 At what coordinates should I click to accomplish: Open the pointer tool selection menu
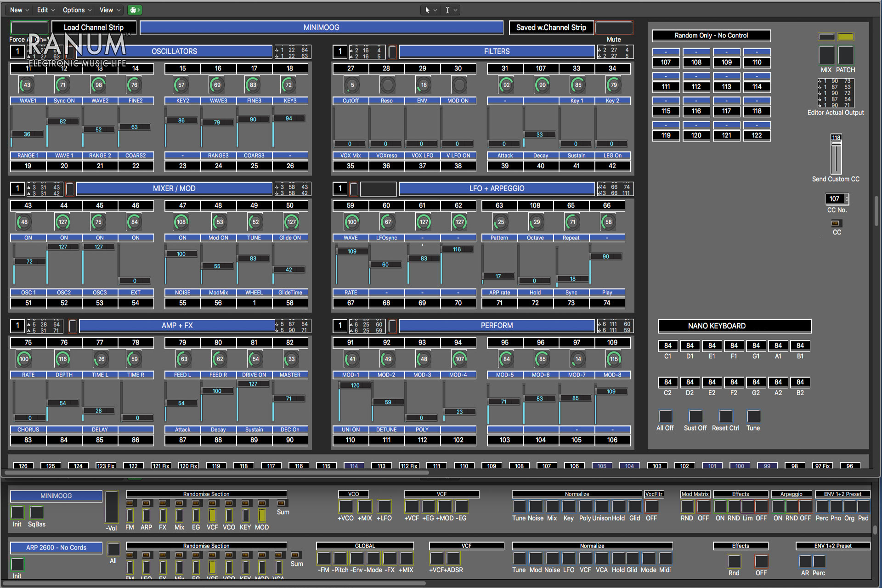click(430, 10)
